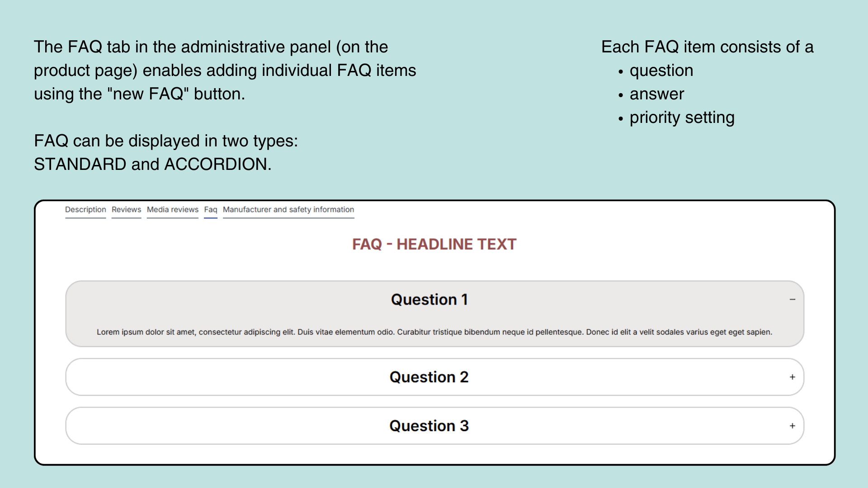The height and width of the screenshot is (488, 868).
Task: Open the Media reviews tab
Action: pyautogui.click(x=173, y=210)
